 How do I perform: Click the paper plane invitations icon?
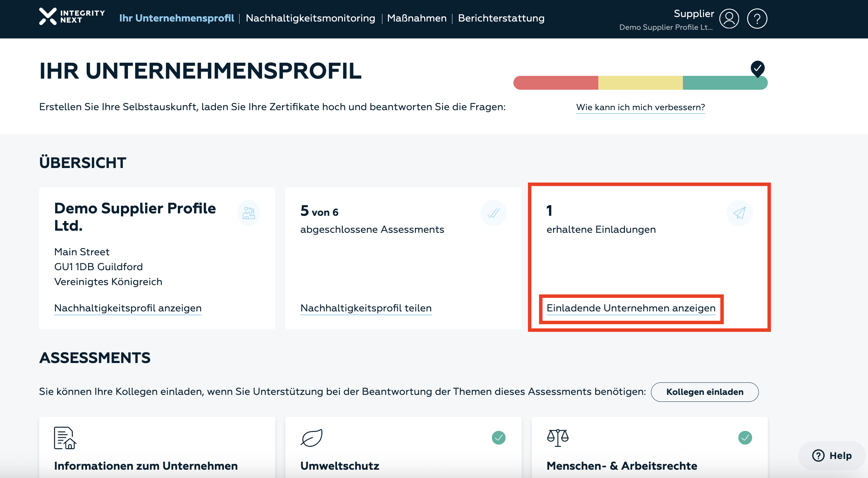[739, 213]
